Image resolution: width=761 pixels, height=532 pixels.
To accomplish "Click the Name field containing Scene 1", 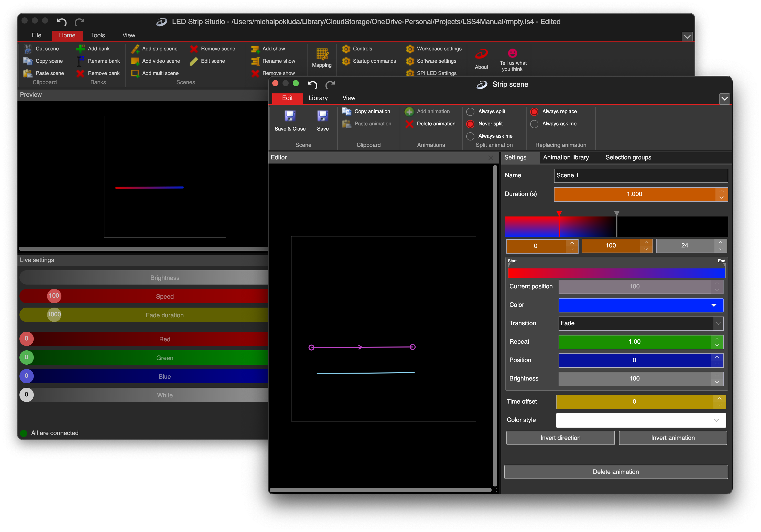I will click(x=641, y=176).
